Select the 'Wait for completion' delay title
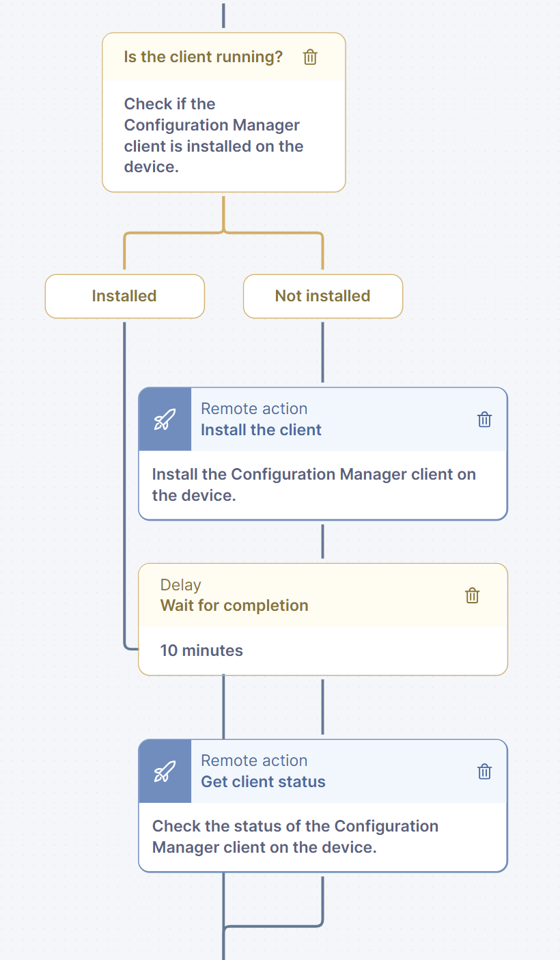 click(234, 605)
